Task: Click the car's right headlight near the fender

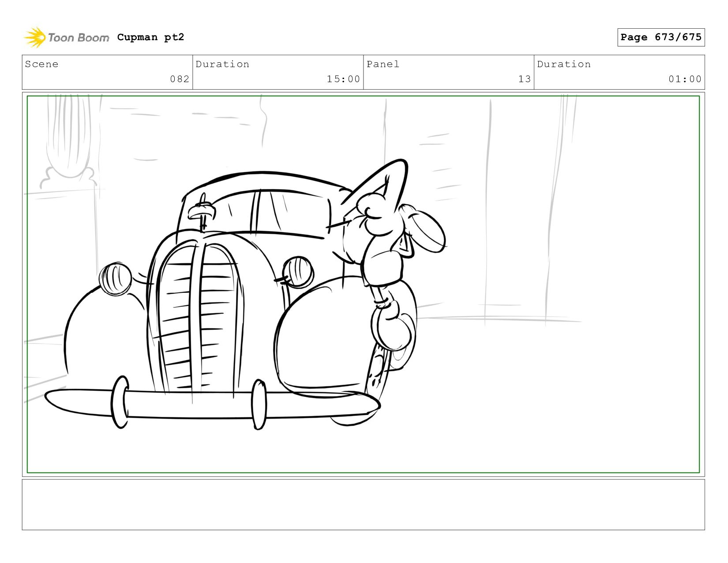Action: coord(298,272)
